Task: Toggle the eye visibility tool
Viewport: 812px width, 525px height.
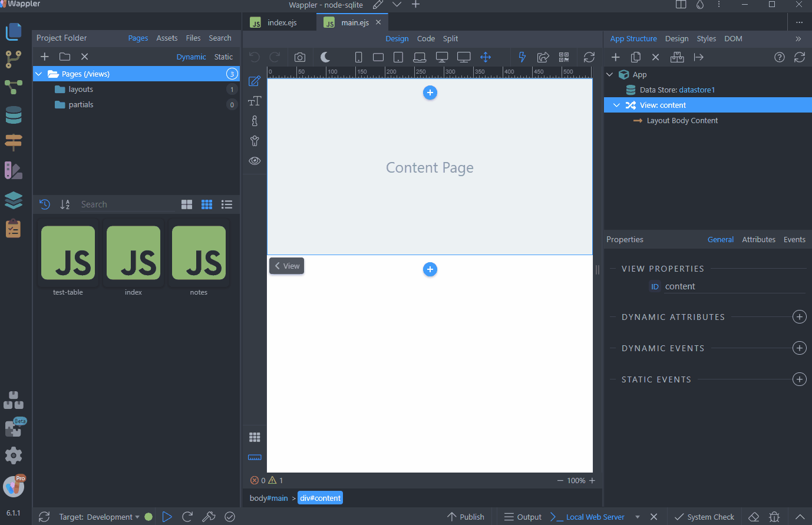Action: pos(255,161)
